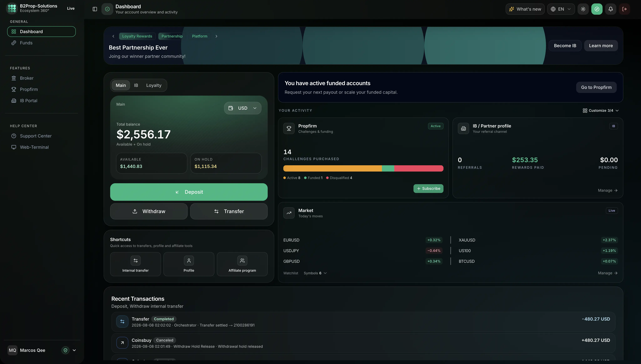Click the XAUUSD market row

pyautogui.click(x=538, y=240)
